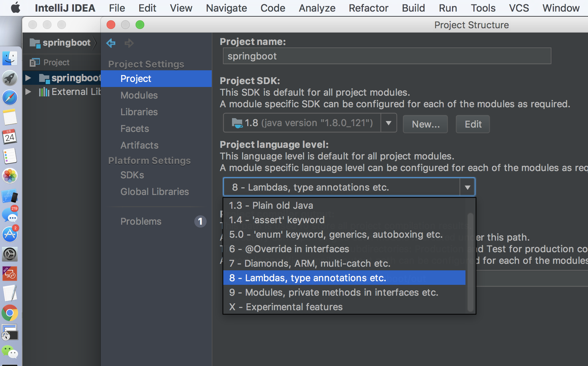Open the Project SDK dropdown arrow

coord(389,123)
